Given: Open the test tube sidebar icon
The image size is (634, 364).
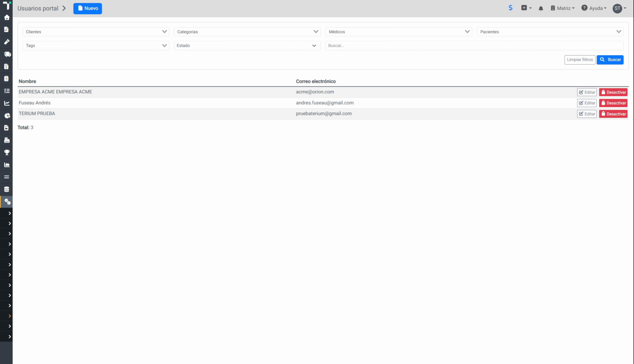Looking at the screenshot, I should tap(7, 42).
